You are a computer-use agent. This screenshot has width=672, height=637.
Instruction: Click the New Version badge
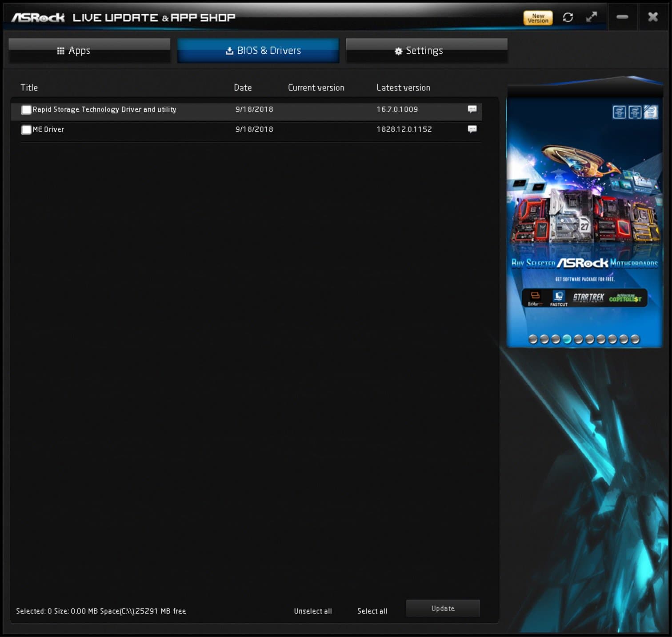(x=538, y=18)
